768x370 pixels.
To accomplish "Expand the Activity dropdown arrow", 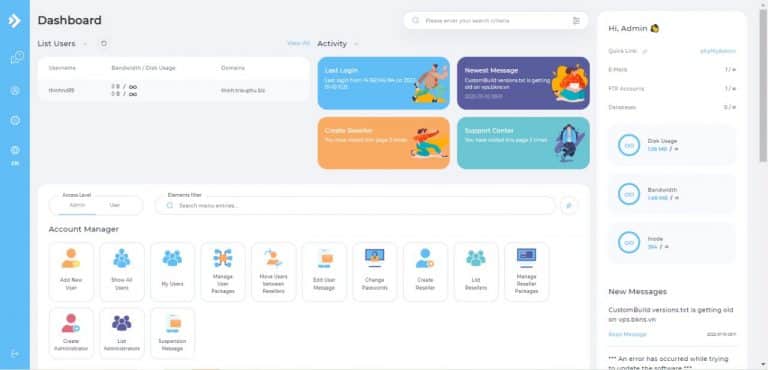I will coord(356,44).
